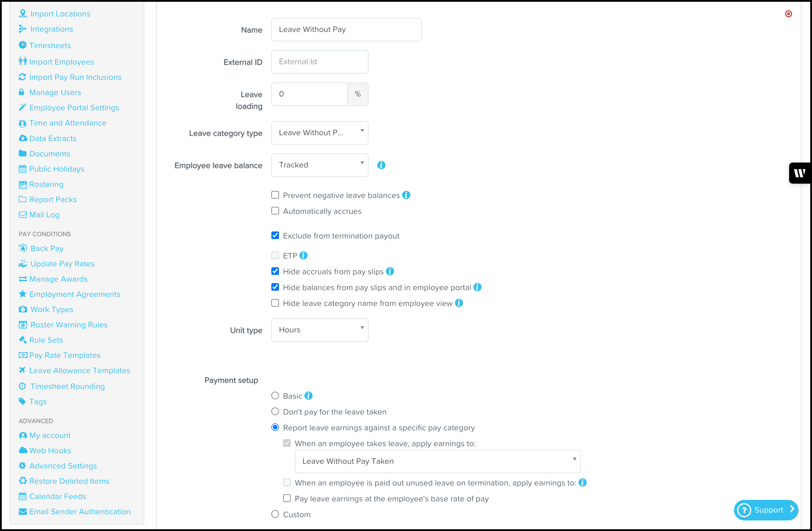Tick the Automatically accrues checkbox
This screenshot has width=812, height=531.
click(275, 211)
